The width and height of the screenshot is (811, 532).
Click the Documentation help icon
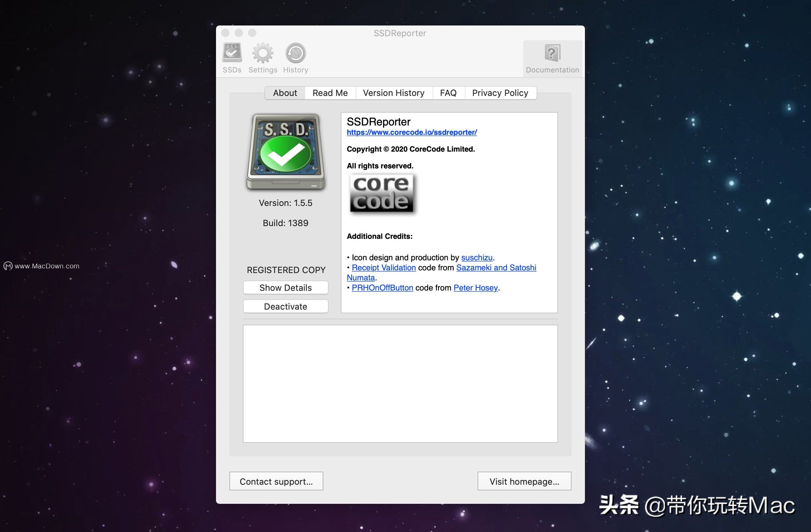point(552,59)
